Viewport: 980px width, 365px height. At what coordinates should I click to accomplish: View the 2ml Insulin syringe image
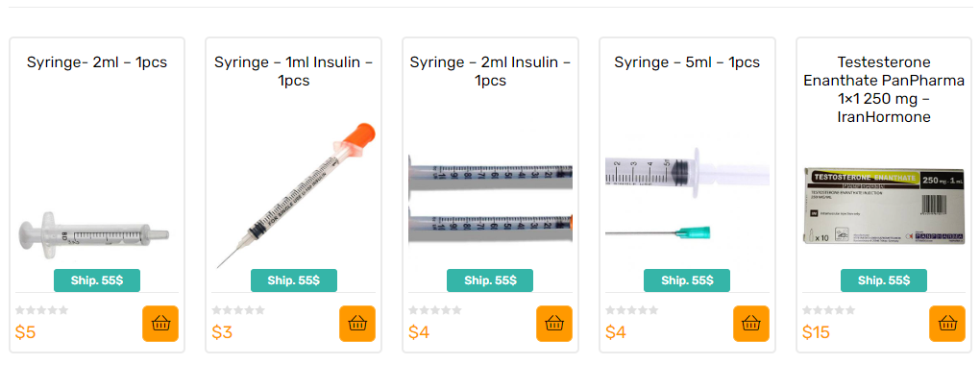491,203
